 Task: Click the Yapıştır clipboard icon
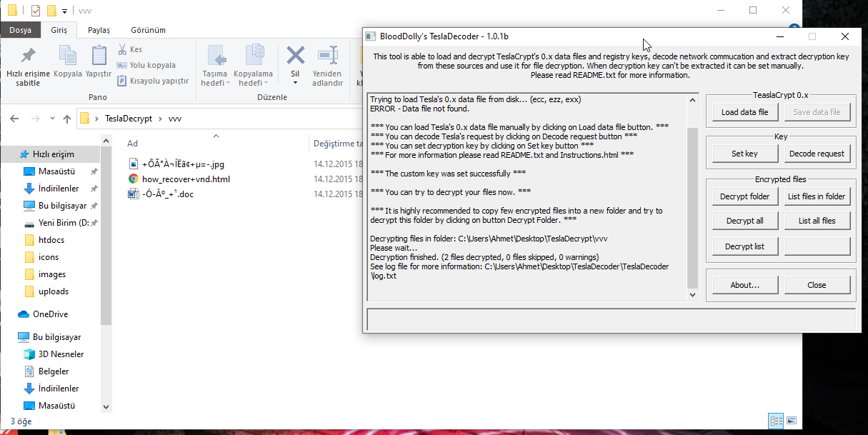[x=99, y=56]
